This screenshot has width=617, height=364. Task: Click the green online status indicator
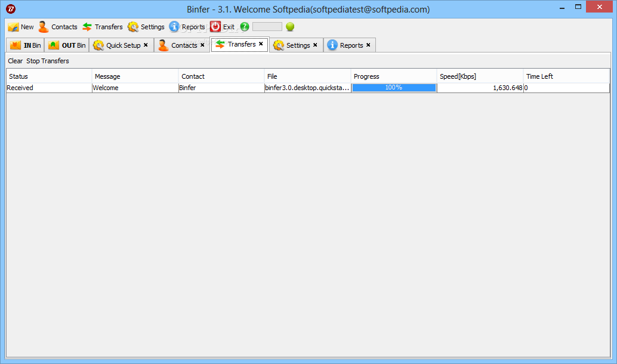290,27
